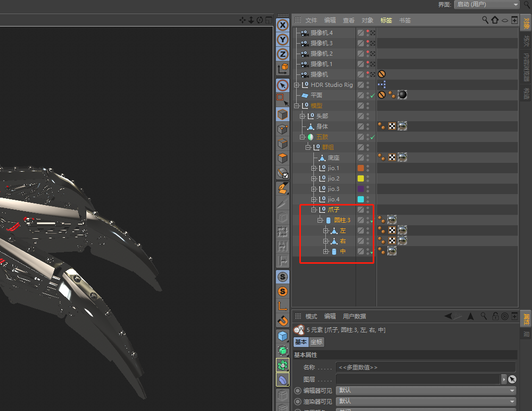
Task: Open the 文件 menu in object manager
Action: (x=311, y=20)
